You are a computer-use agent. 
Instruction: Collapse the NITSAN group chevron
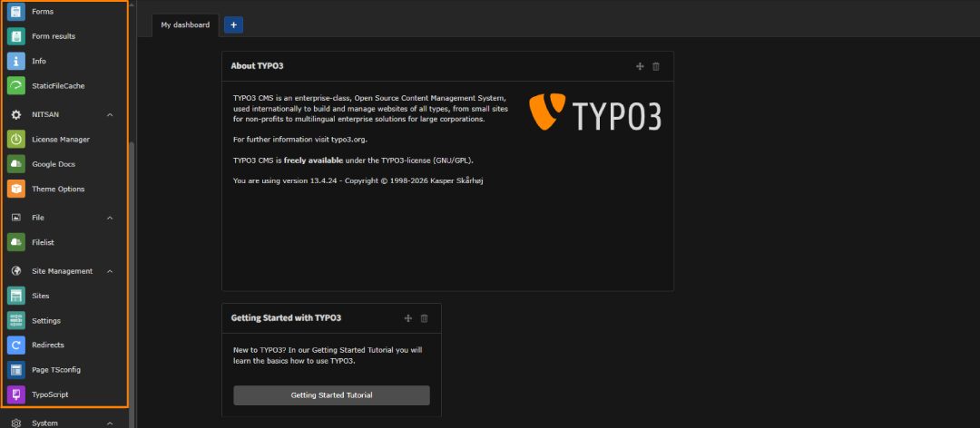click(x=110, y=115)
